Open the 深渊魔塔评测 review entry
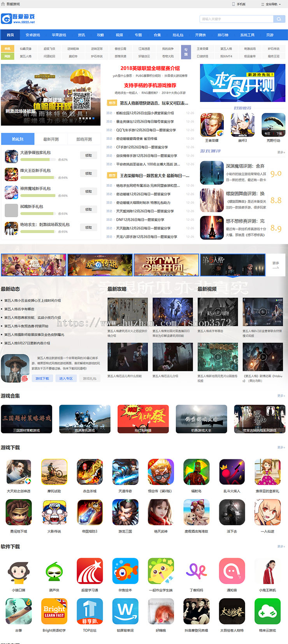Screen dimensions: 288x644 [243, 172]
